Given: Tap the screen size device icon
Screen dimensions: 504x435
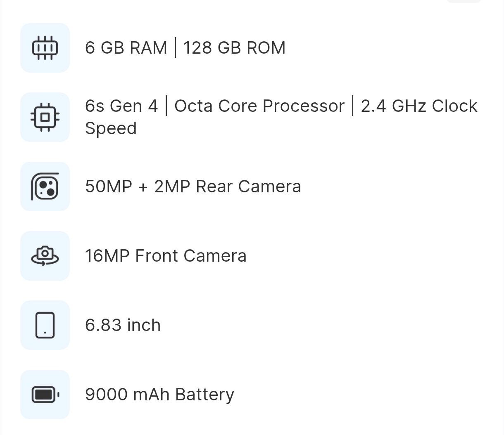Looking at the screenshot, I should (45, 325).
